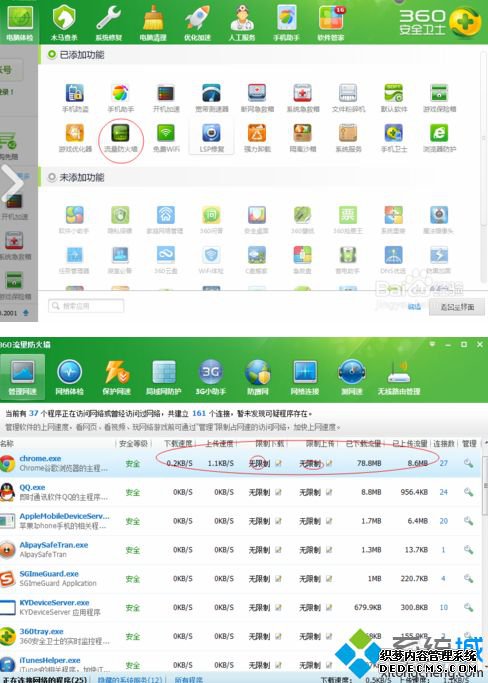Launch 免费WiFi tool
Screen dimensions: 488x683
(166, 138)
